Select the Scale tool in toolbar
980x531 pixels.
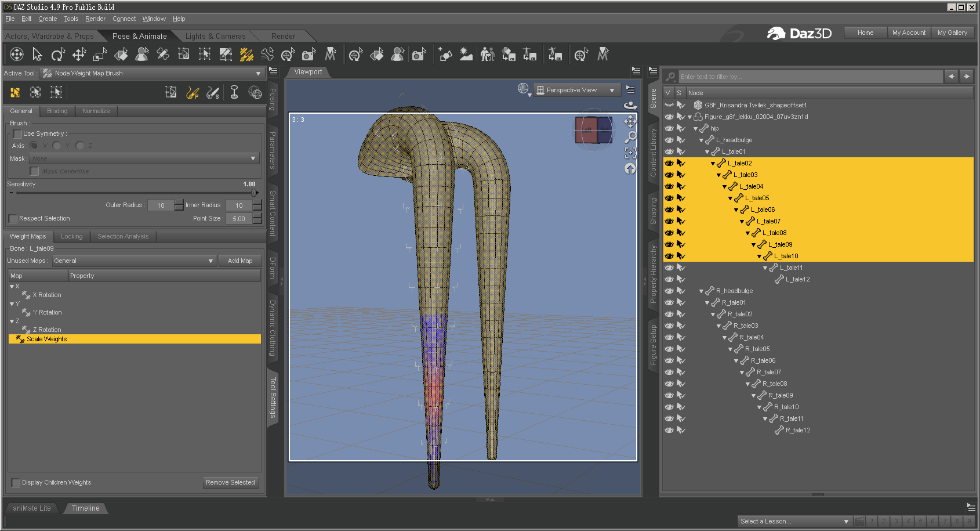point(100,55)
